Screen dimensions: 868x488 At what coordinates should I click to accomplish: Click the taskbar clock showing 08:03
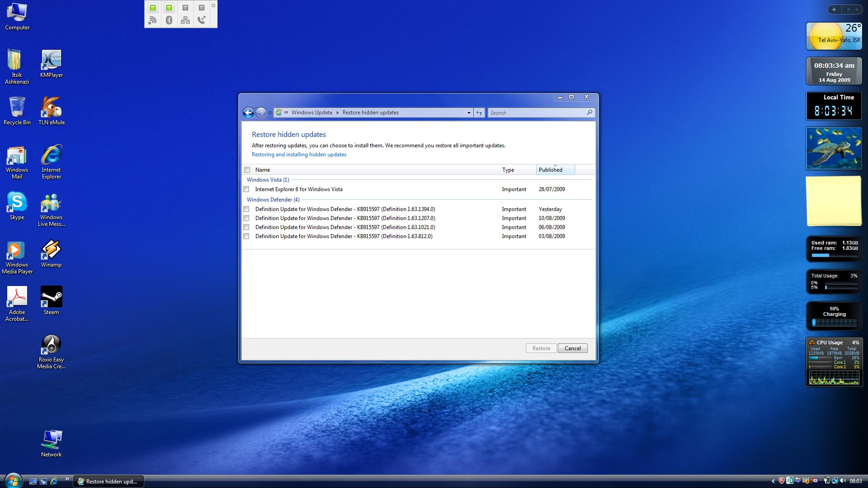855,481
